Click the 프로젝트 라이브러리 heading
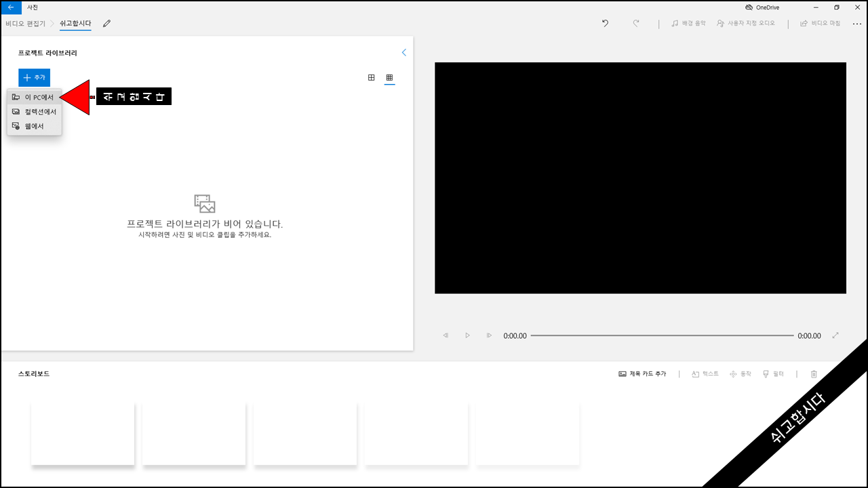The width and height of the screenshot is (868, 488). tap(47, 53)
